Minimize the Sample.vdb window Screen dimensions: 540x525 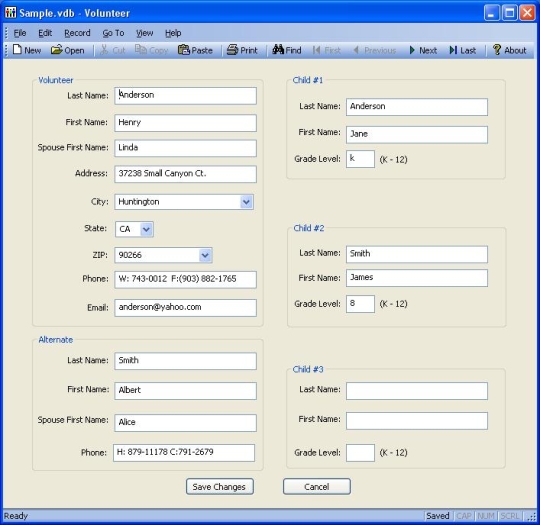(x=491, y=13)
